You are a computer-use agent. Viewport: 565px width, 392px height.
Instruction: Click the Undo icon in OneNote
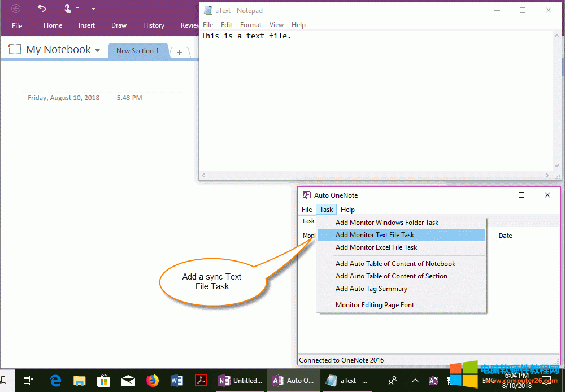pyautogui.click(x=41, y=8)
